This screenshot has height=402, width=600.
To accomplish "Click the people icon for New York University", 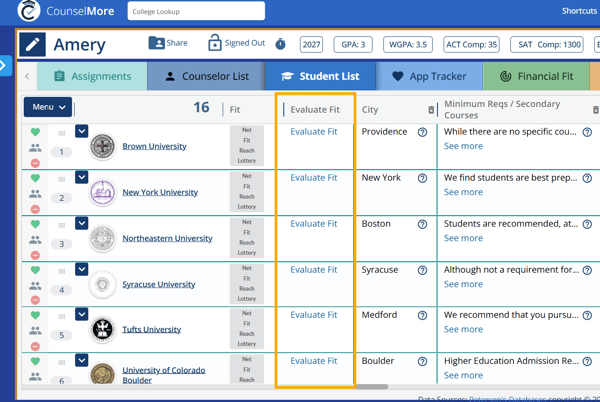I will point(35,194).
